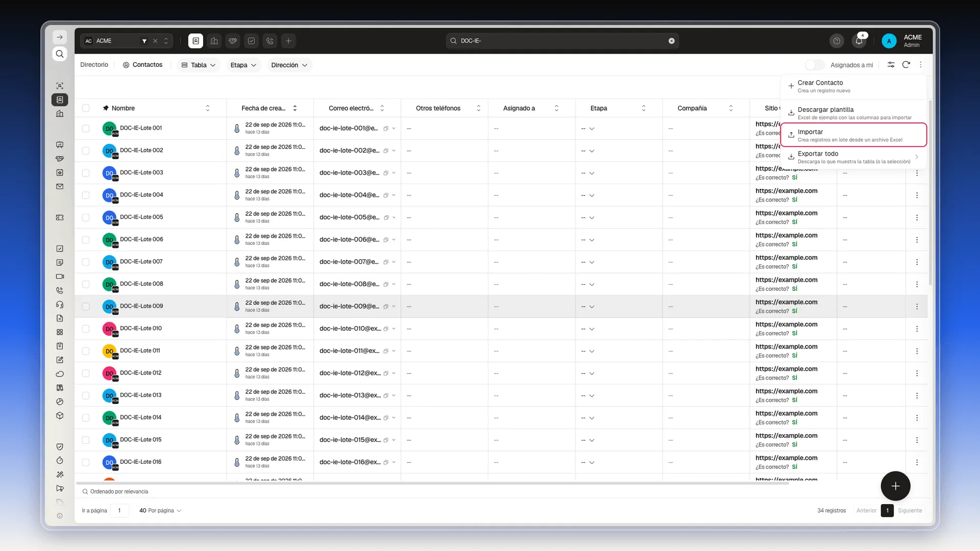Check the DOC-IE-Lote 014 row checkbox
This screenshot has width=980, height=551.
(86, 418)
